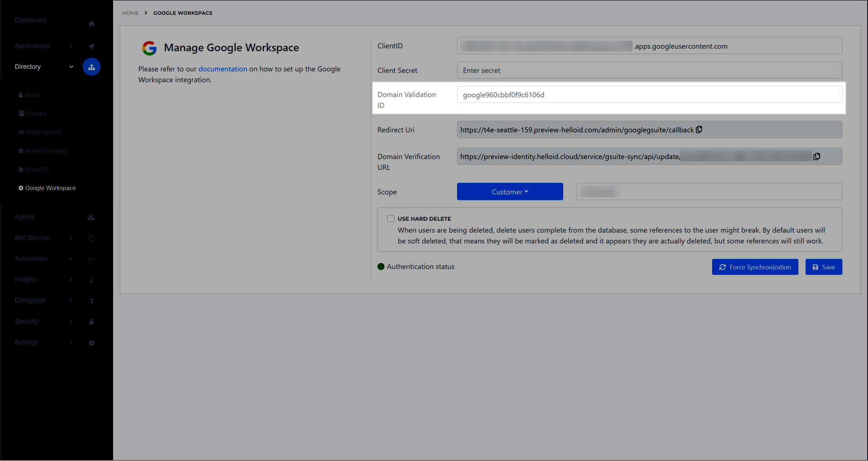Screen dimensions: 868x461
Task: Expand the Applications menu chevron
Action: click(71, 46)
